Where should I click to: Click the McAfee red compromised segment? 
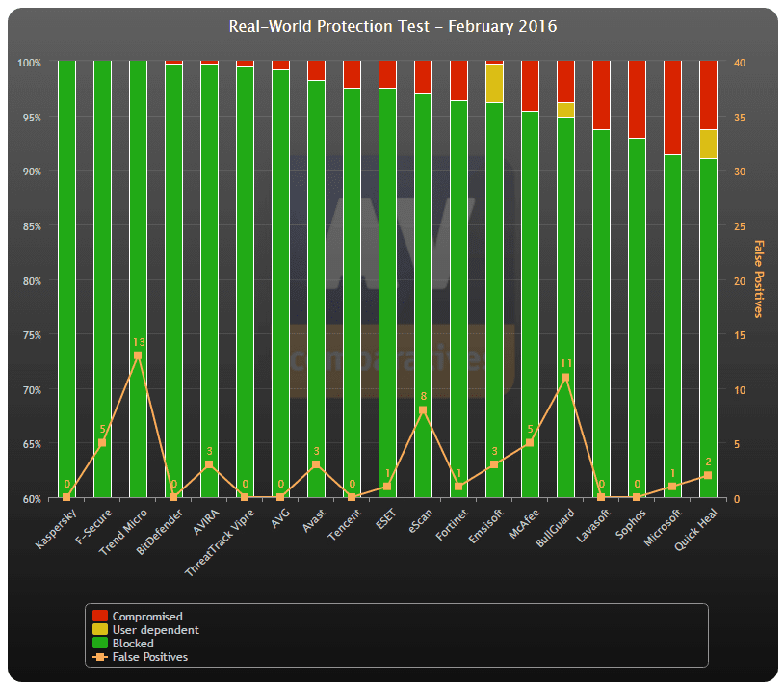point(531,86)
